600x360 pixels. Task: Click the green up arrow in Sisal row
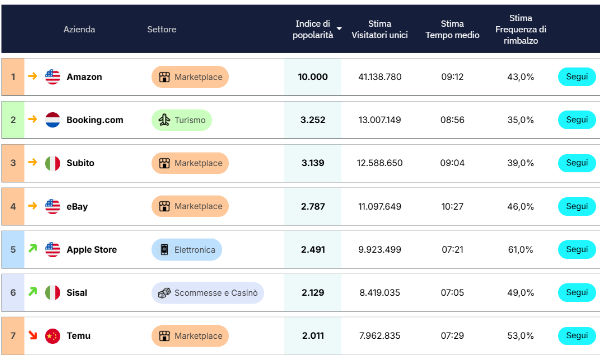click(33, 292)
